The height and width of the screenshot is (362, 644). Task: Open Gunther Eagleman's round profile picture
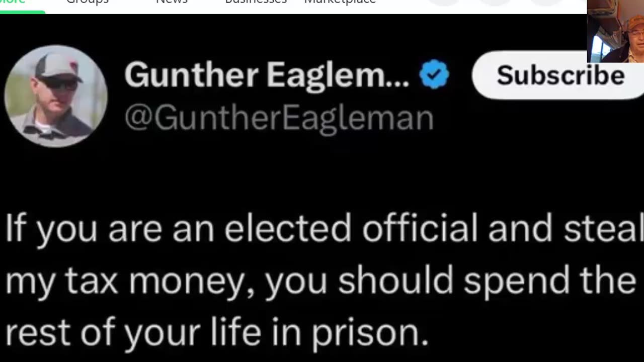point(56,96)
